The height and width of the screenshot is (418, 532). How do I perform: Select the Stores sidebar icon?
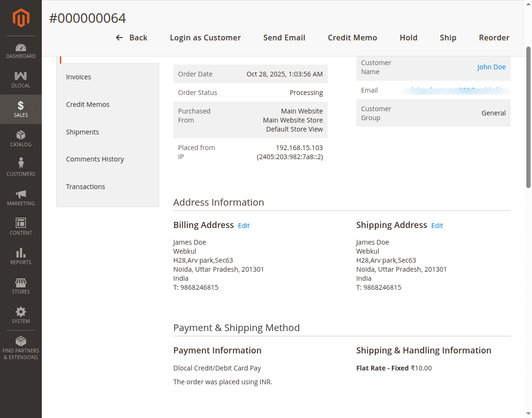click(x=20, y=285)
